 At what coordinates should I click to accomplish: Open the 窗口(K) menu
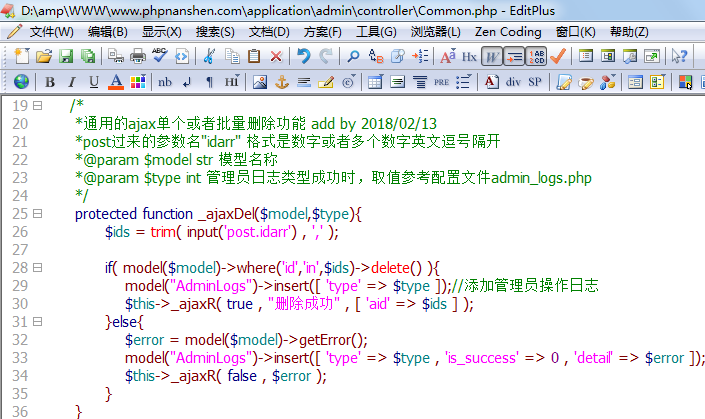[576, 32]
